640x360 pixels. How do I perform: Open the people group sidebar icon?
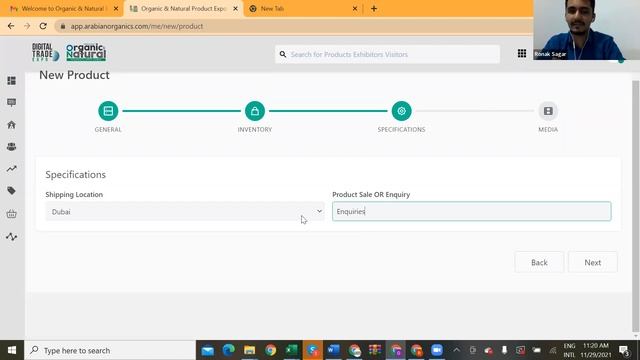pos(11,147)
